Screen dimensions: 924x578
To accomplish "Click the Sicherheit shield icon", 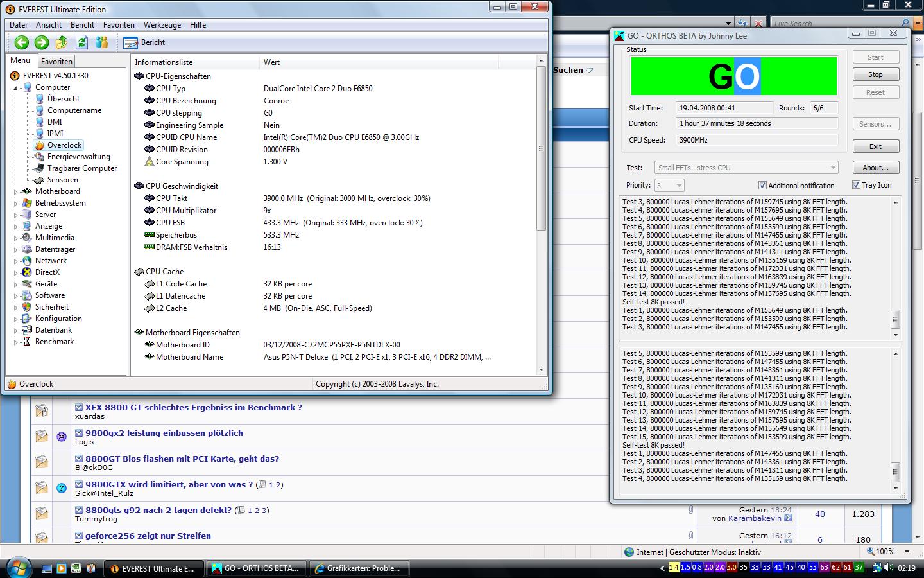I will click(27, 307).
